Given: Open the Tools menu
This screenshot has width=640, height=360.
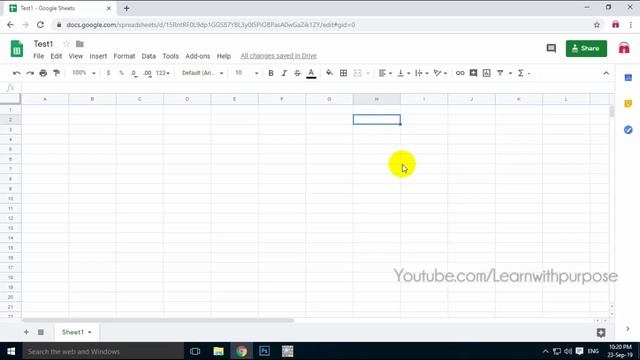Looking at the screenshot, I should 171,56.
